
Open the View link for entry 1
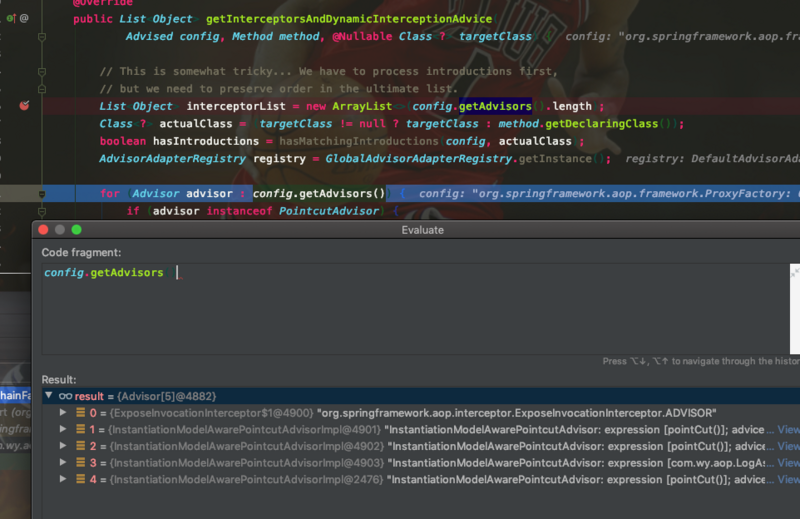(788, 430)
